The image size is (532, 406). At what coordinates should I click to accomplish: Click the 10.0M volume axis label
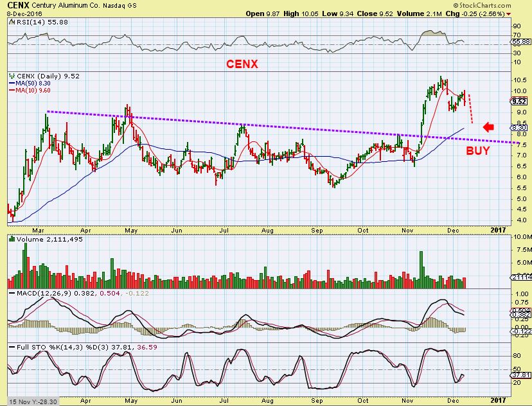click(522, 237)
